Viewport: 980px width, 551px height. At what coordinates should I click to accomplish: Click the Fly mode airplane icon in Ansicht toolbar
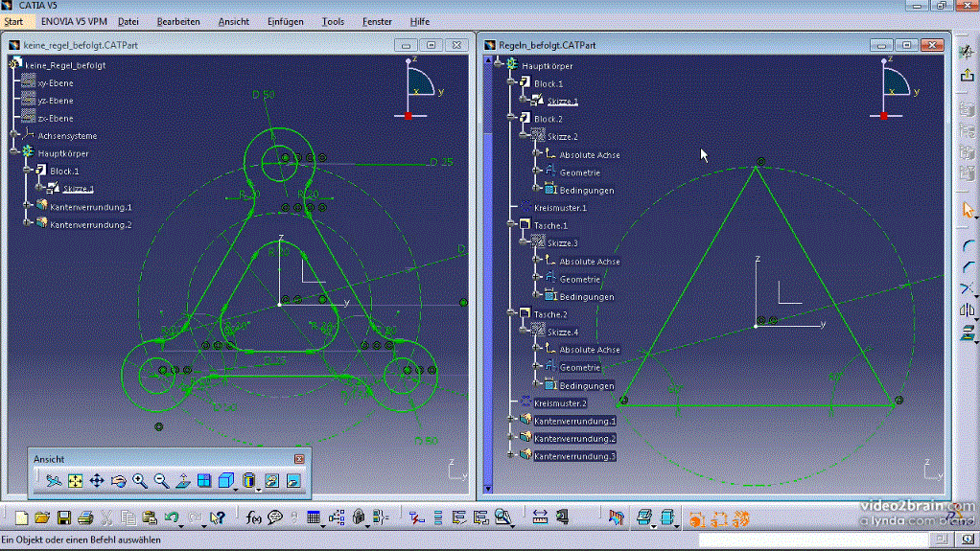coord(54,481)
